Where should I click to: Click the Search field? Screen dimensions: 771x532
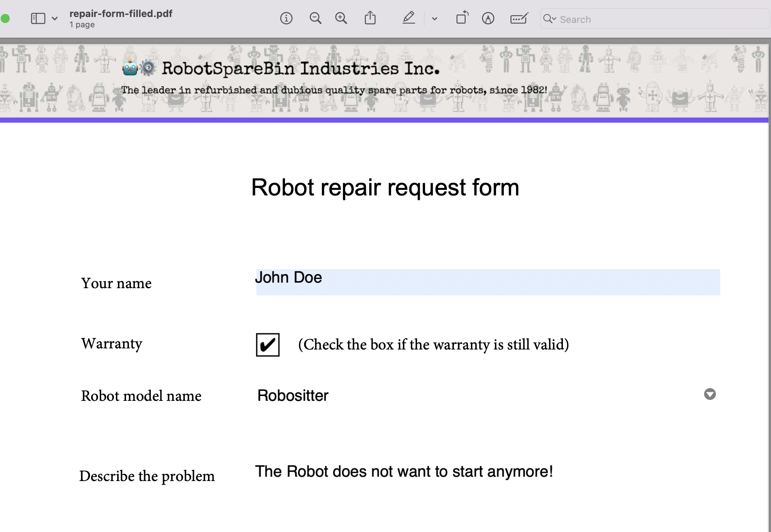pos(628,19)
